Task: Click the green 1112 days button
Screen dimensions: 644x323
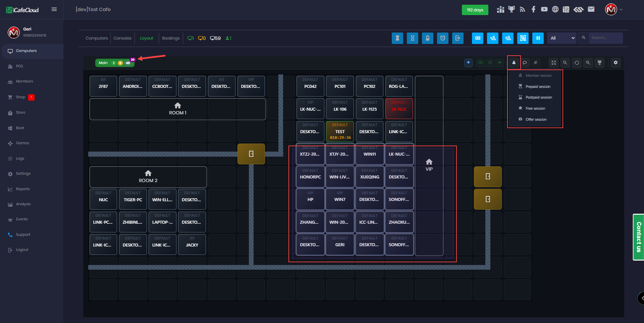Action: tap(475, 10)
